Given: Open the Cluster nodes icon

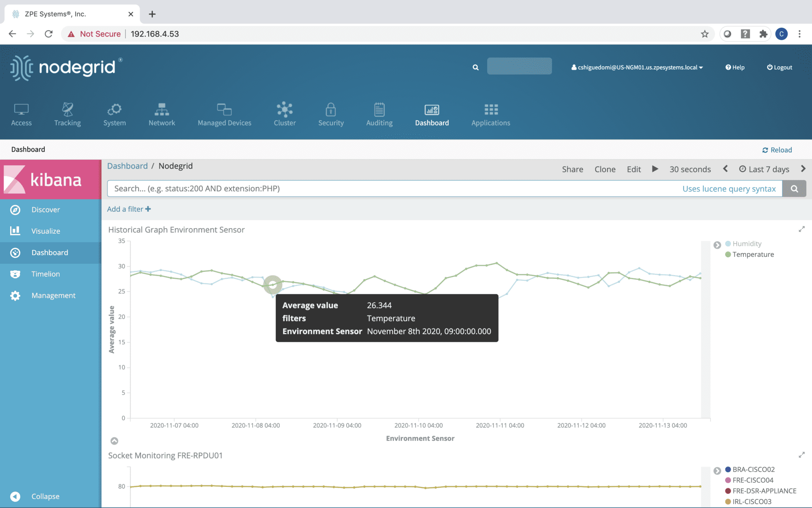Looking at the screenshot, I should 285,109.
